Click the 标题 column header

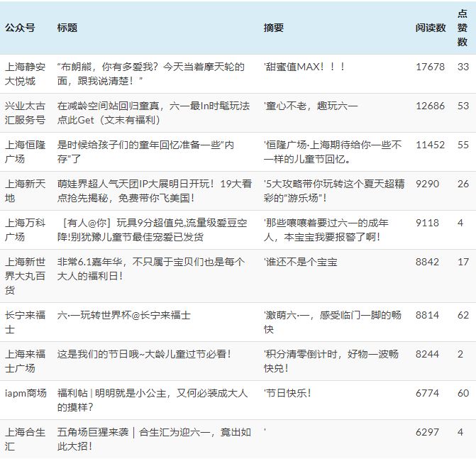67,28
